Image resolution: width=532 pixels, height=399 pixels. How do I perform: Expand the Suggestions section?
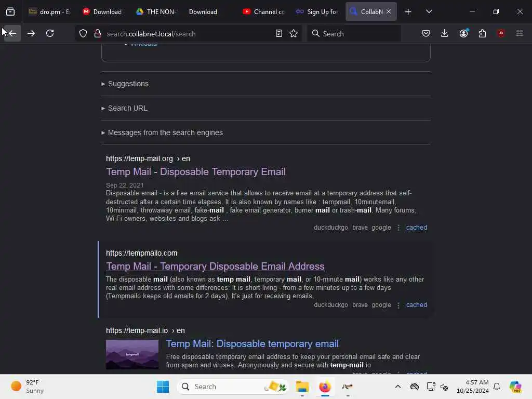pos(125,84)
